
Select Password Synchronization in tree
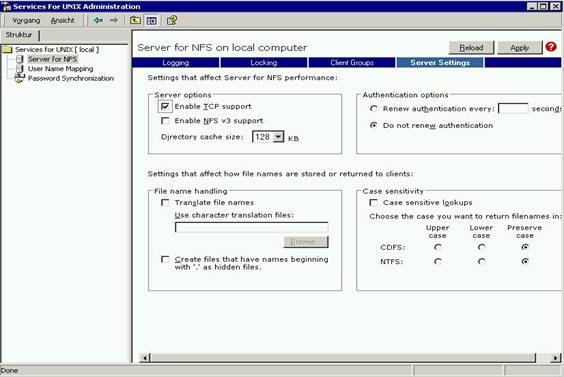71,78
